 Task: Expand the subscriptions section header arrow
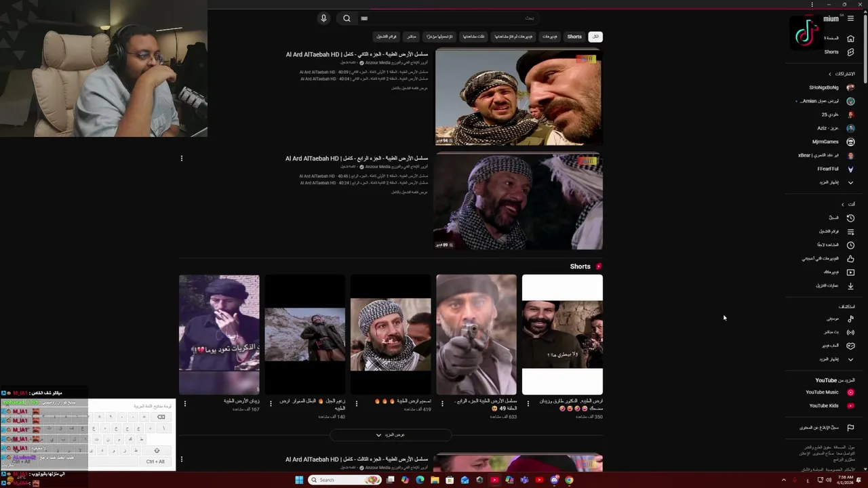pyautogui.click(x=830, y=74)
